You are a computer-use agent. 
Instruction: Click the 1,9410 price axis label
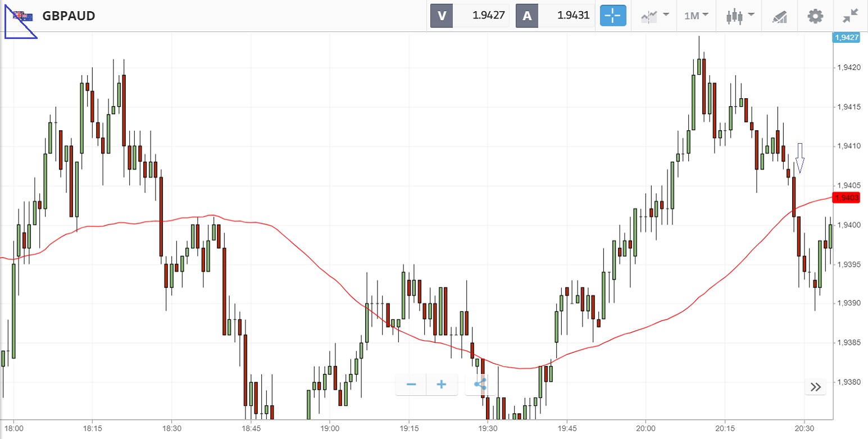[848, 146]
